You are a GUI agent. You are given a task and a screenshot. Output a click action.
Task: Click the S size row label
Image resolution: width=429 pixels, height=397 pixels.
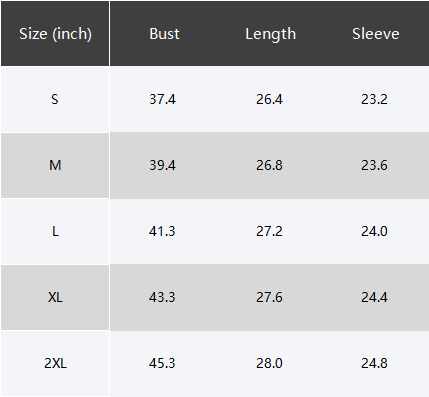coord(55,99)
